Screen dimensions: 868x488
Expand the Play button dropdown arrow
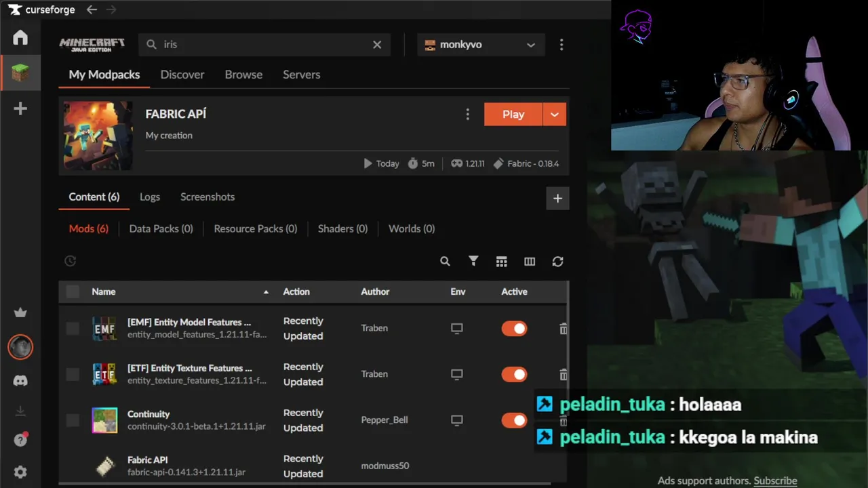554,115
